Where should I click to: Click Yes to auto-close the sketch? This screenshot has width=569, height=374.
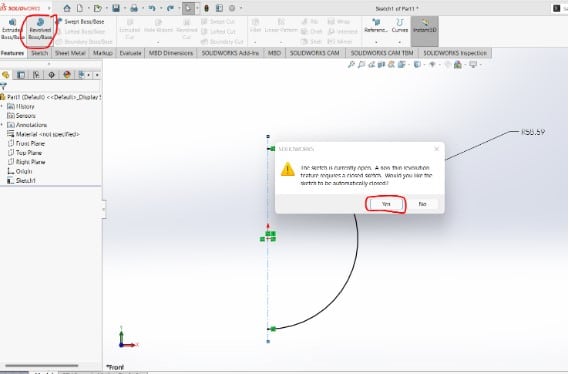386,204
